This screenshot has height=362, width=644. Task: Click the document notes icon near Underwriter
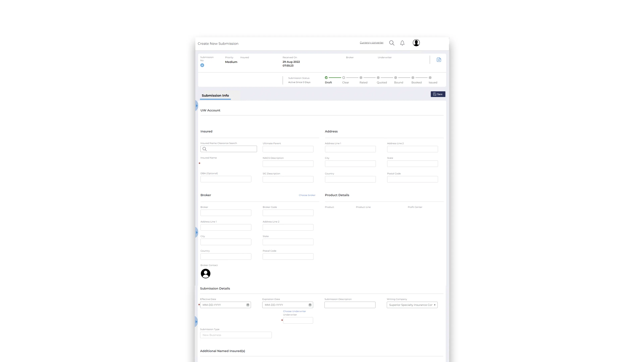[439, 60]
